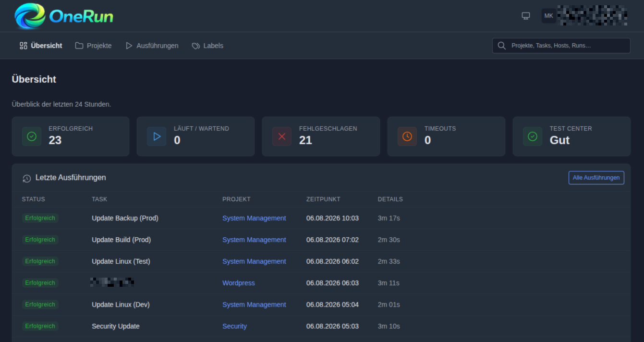
Task: Click Erfolgreich badge in Update Build (Prod) row
Action: pyautogui.click(x=40, y=240)
